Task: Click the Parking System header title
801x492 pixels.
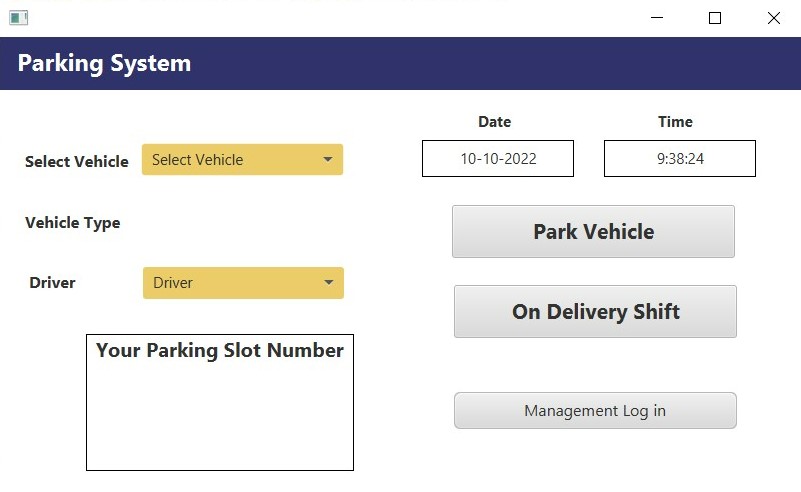Action: tap(104, 64)
